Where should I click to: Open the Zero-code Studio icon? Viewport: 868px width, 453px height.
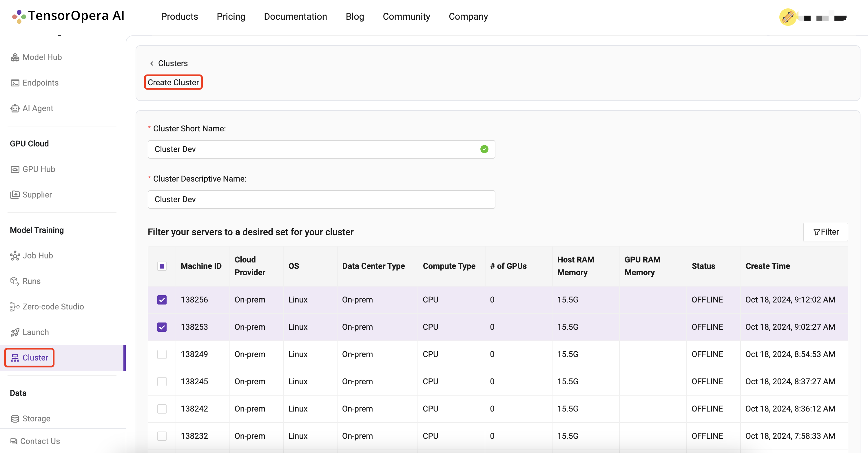15,307
